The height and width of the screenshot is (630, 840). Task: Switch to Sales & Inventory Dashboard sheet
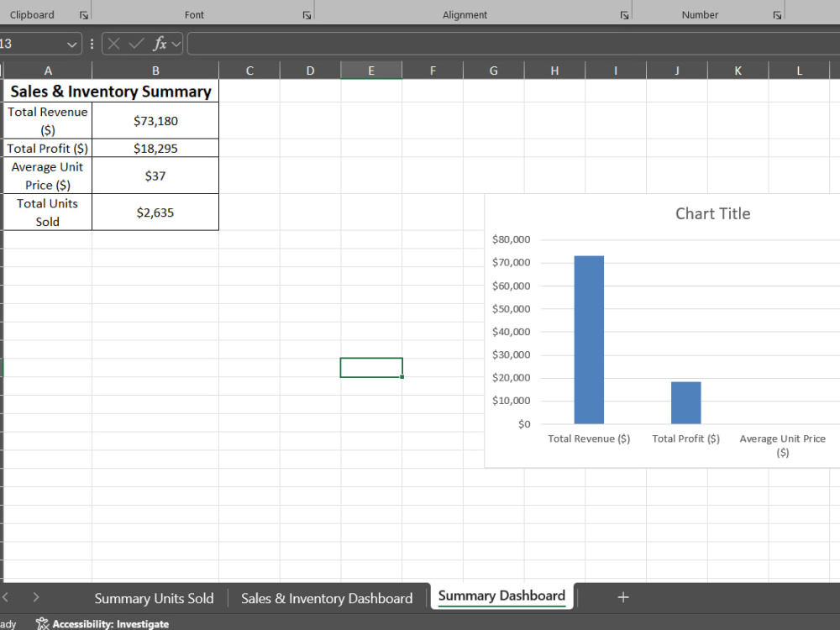click(327, 598)
